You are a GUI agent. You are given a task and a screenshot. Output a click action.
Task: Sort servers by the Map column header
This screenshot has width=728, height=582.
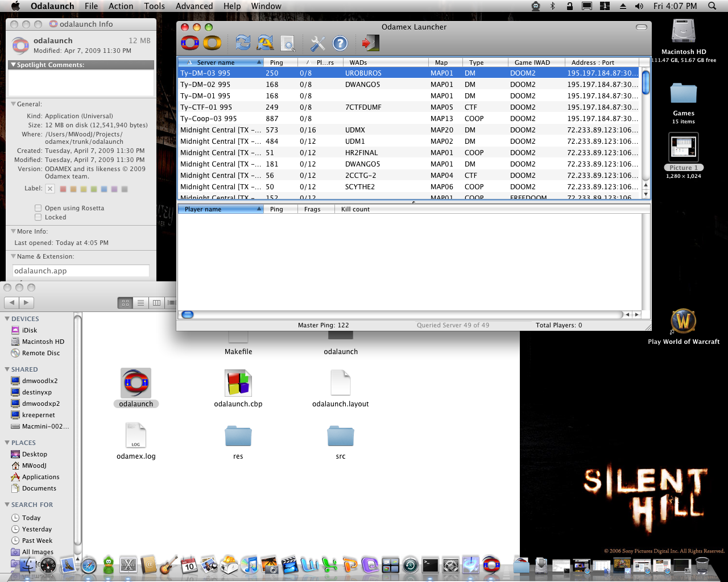(441, 63)
